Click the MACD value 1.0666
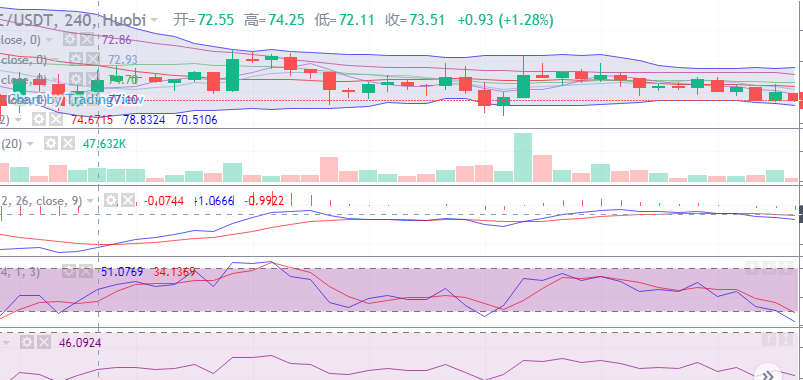This screenshot has height=380, width=803. (215, 201)
